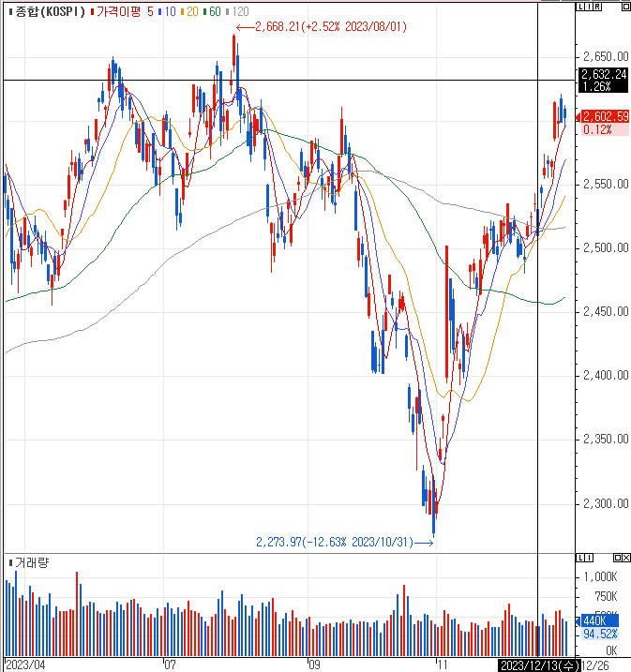Select the 120-day moving average legend

tap(240, 11)
